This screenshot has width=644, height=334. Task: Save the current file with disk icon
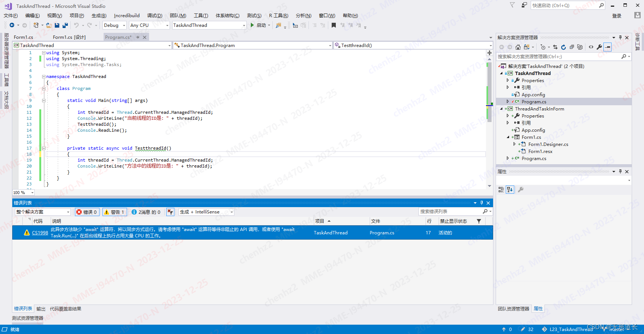[57, 25]
